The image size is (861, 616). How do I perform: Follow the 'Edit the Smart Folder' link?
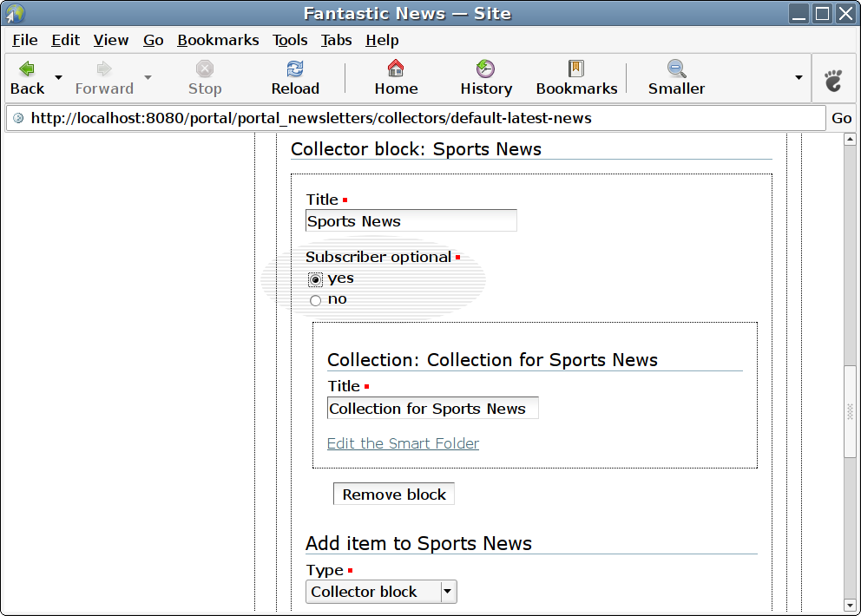403,443
